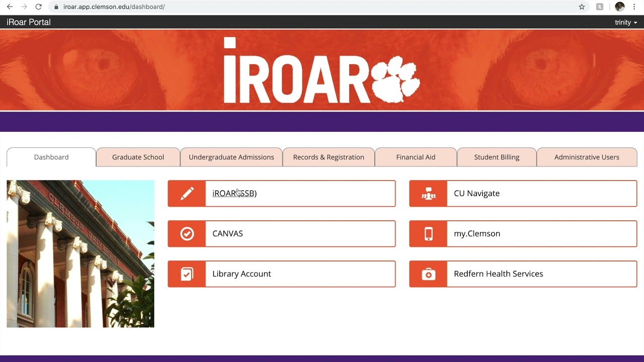Click the medical kit icon beside Redfern Health
The height and width of the screenshot is (362, 644).
(x=429, y=274)
